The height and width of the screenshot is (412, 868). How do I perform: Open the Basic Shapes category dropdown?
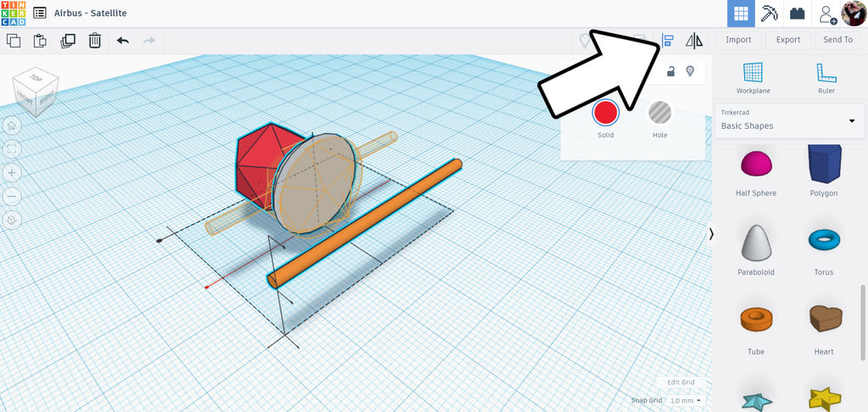click(789, 120)
